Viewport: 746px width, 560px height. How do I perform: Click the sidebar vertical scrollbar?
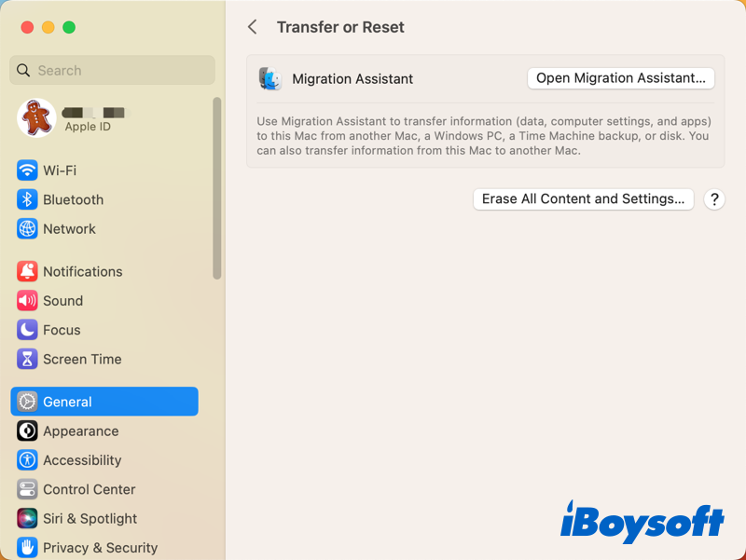pos(217,188)
